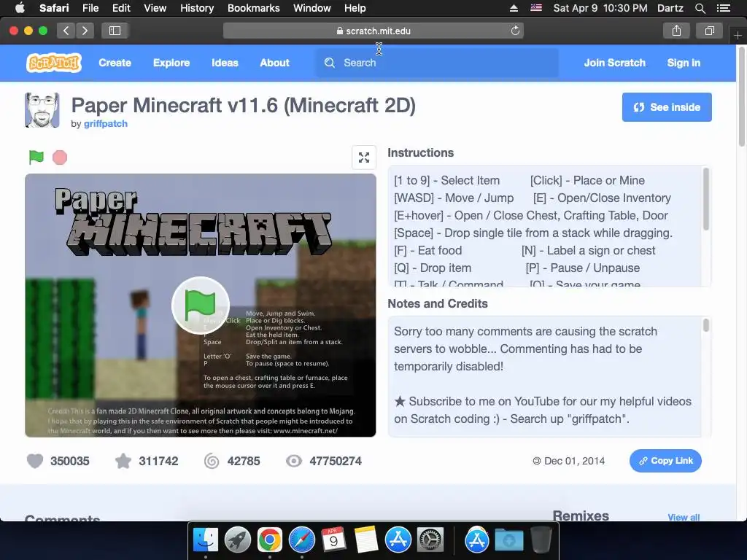Open input source flag menu
The height and width of the screenshot is (560, 747).
tap(536, 8)
